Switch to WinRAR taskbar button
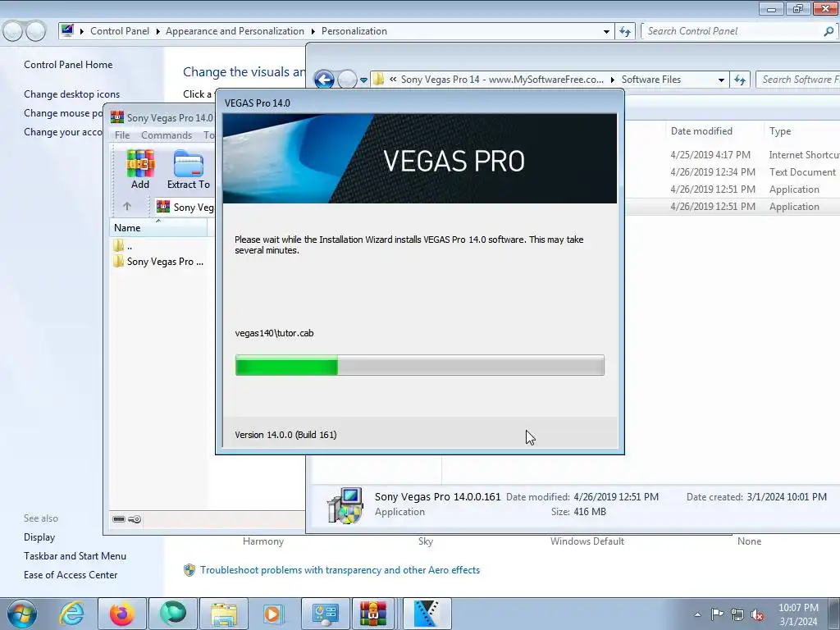 (373, 614)
